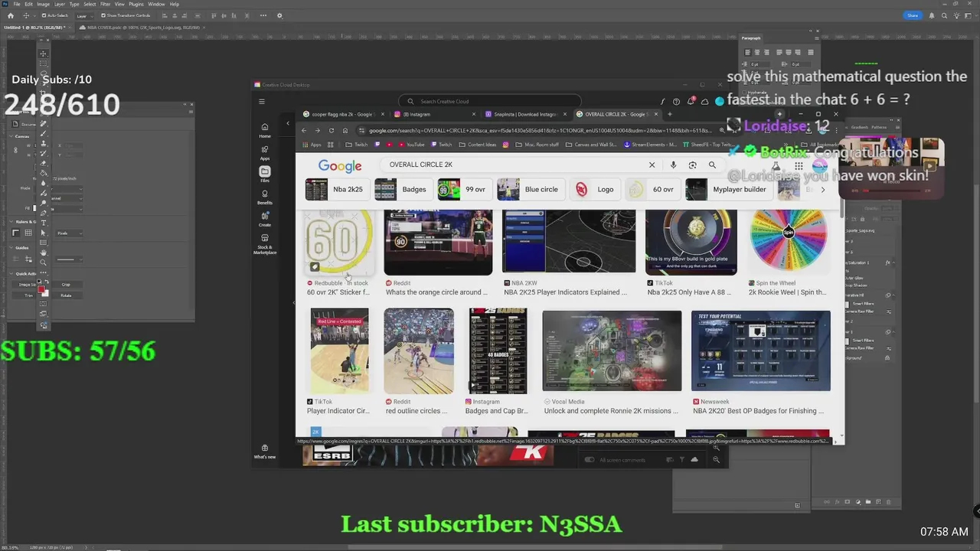The width and height of the screenshot is (980, 551).
Task: Open Creative Cloud notifications bell
Action: (x=691, y=101)
